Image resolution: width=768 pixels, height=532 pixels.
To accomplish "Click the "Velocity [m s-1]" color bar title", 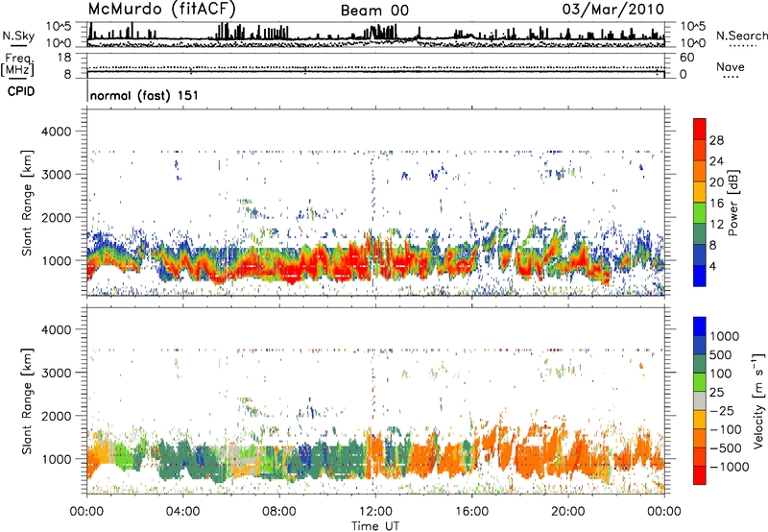I will (758, 400).
